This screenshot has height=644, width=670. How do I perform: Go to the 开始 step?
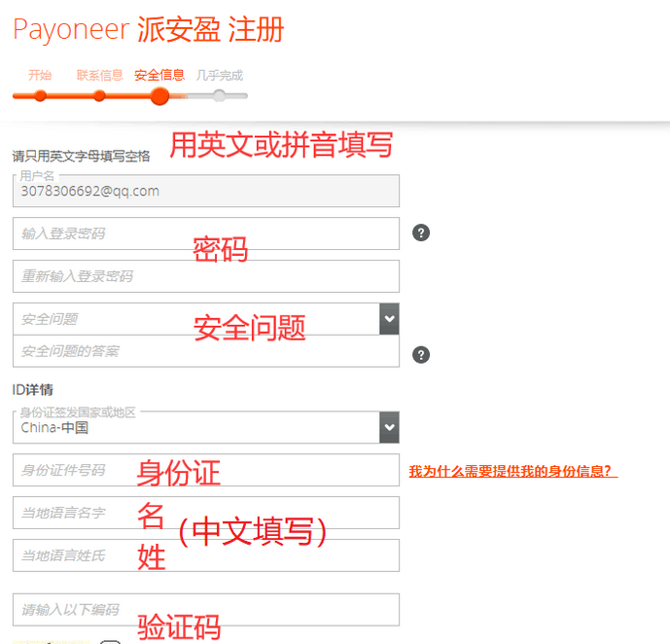pos(40,75)
